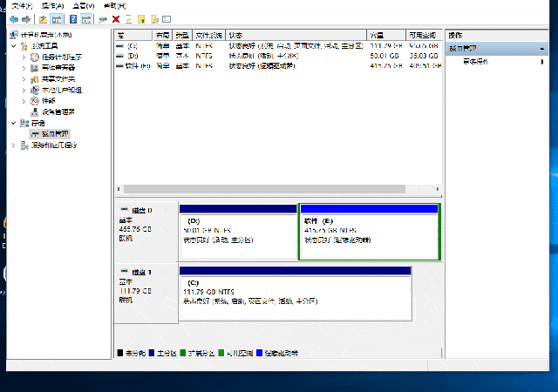Click the 共享文件夹 shared folder icon

click(x=35, y=79)
